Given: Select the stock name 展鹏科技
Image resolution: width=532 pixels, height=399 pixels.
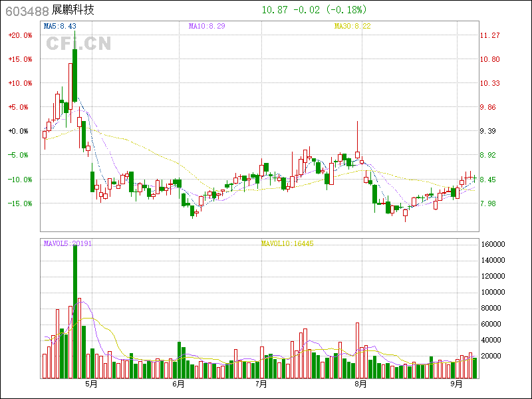Looking at the screenshot, I should point(73,10).
